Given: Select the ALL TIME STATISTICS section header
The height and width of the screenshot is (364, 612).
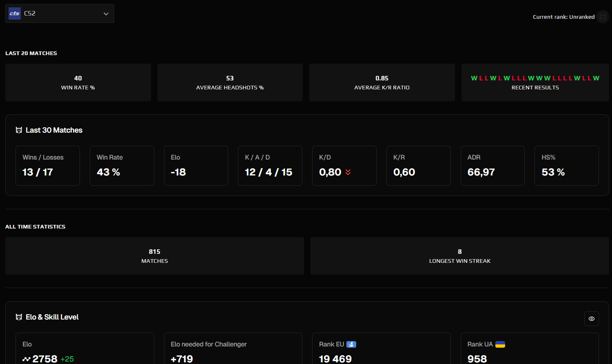Looking at the screenshot, I should click(35, 226).
